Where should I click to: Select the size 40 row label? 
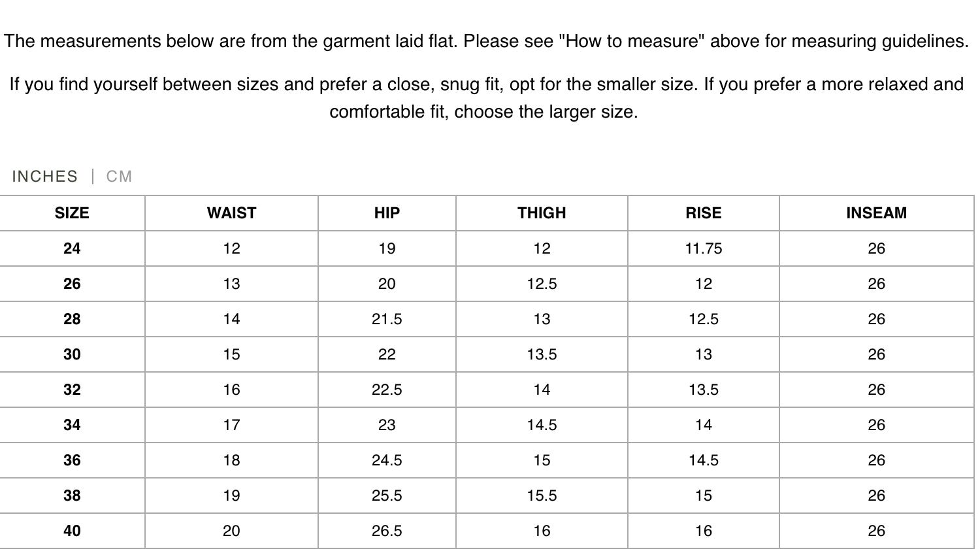(x=72, y=531)
